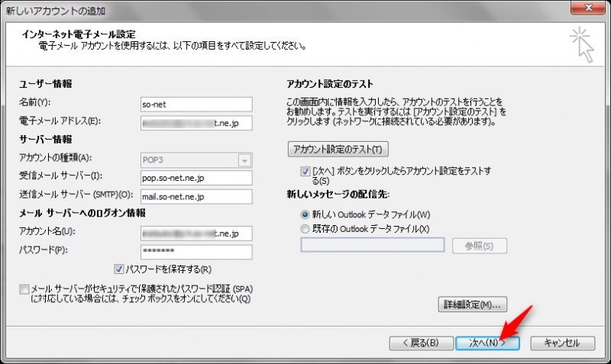The image size is (611, 364).
Task: Enable the SPA secure password authentication checkbox
Action: 24,289
